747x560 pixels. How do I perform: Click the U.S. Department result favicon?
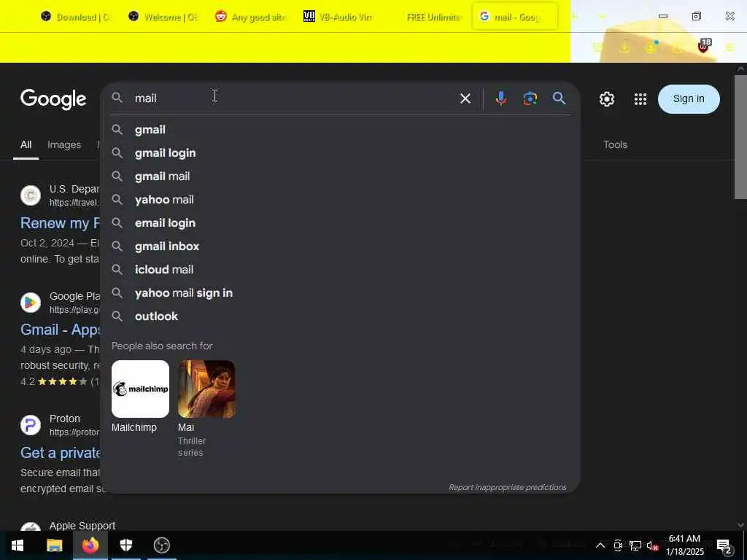[31, 195]
